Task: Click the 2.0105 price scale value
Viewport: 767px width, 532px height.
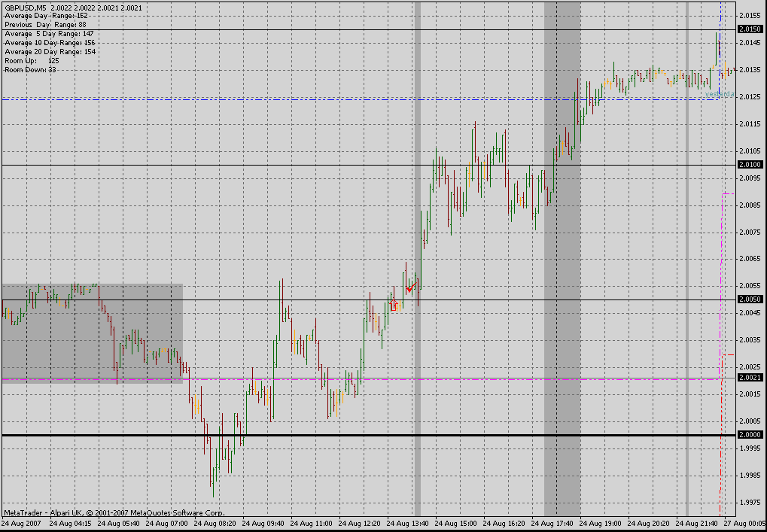Action: [x=750, y=151]
